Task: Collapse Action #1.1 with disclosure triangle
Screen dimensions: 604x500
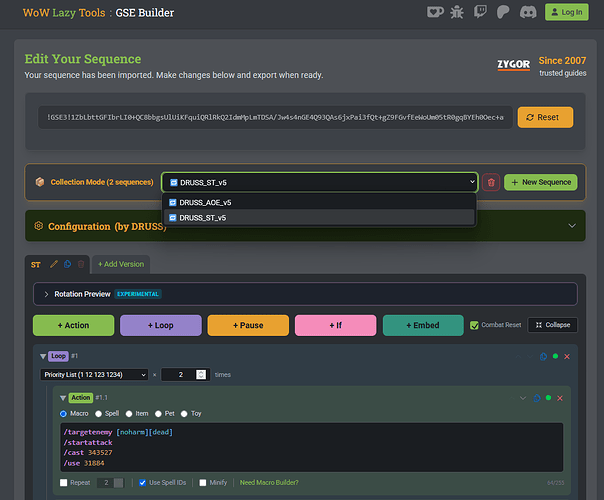Action: (63, 398)
